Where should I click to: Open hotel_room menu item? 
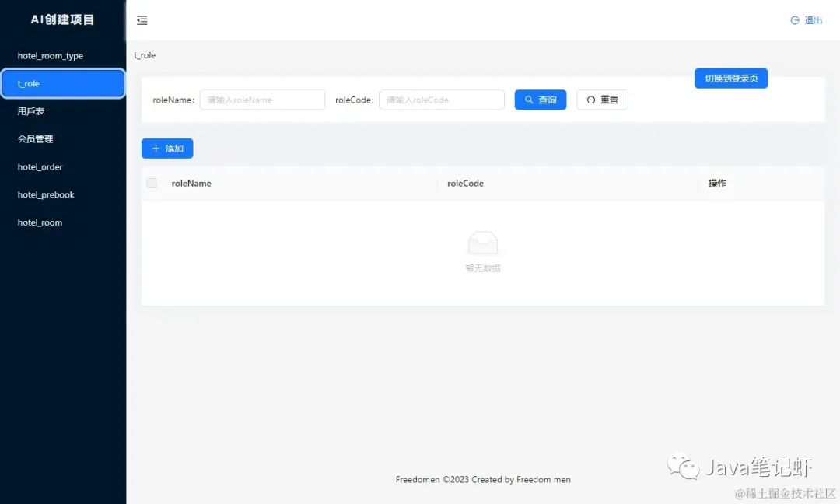tap(63, 222)
